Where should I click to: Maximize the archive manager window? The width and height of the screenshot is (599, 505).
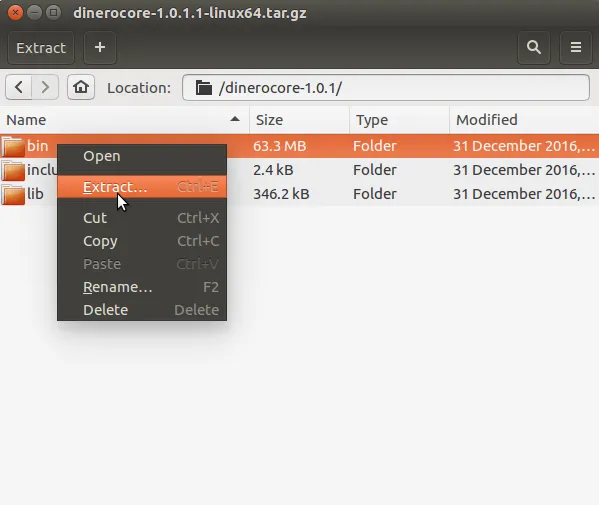point(53,13)
